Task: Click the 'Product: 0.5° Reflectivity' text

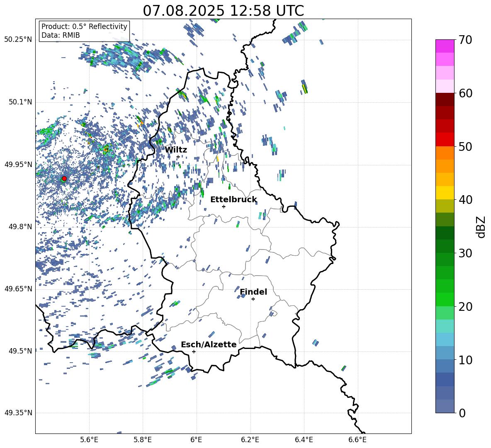Action: click(x=84, y=27)
